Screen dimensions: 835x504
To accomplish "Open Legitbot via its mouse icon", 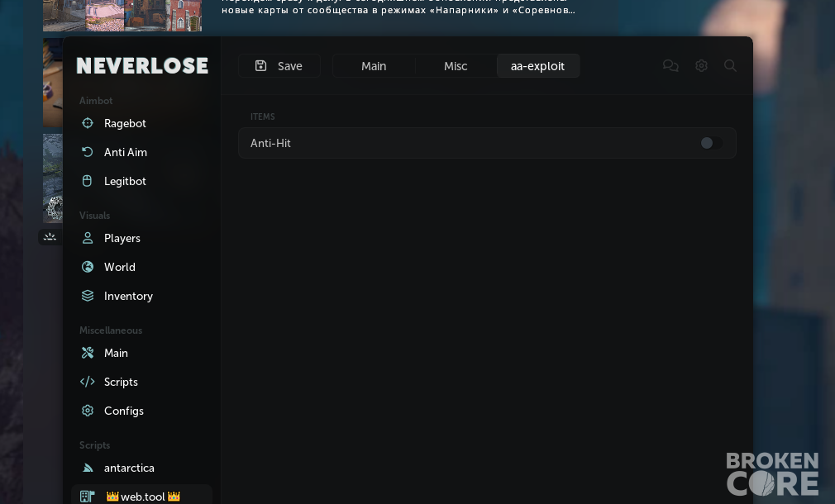I will [88, 181].
